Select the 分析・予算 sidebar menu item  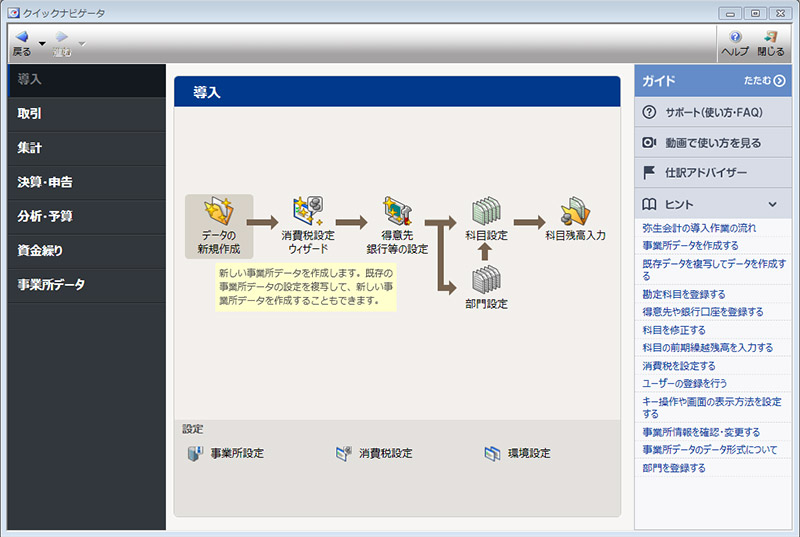pos(87,217)
